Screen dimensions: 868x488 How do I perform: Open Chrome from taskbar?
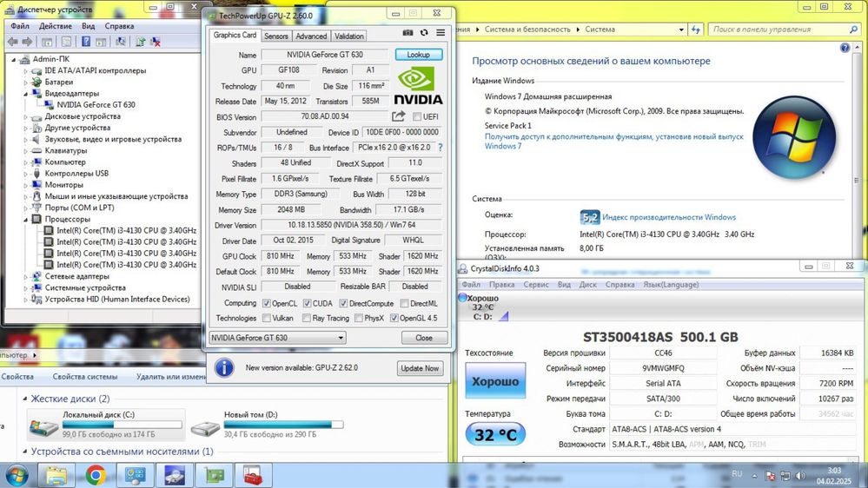(96, 475)
